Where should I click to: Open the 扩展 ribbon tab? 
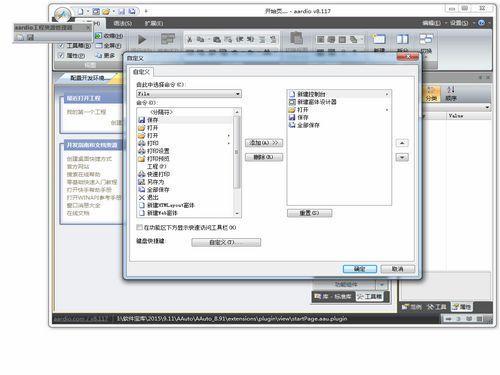pyautogui.click(x=154, y=23)
